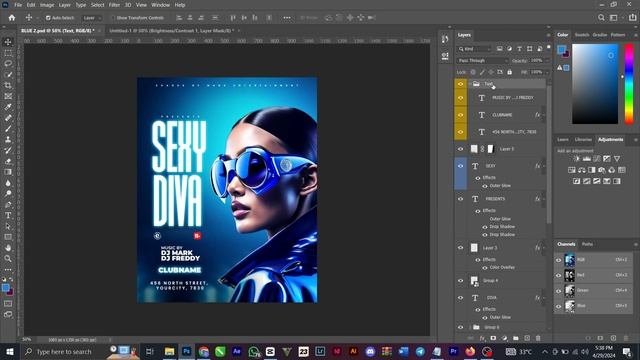Collapse the Text group folder

(x=470, y=84)
